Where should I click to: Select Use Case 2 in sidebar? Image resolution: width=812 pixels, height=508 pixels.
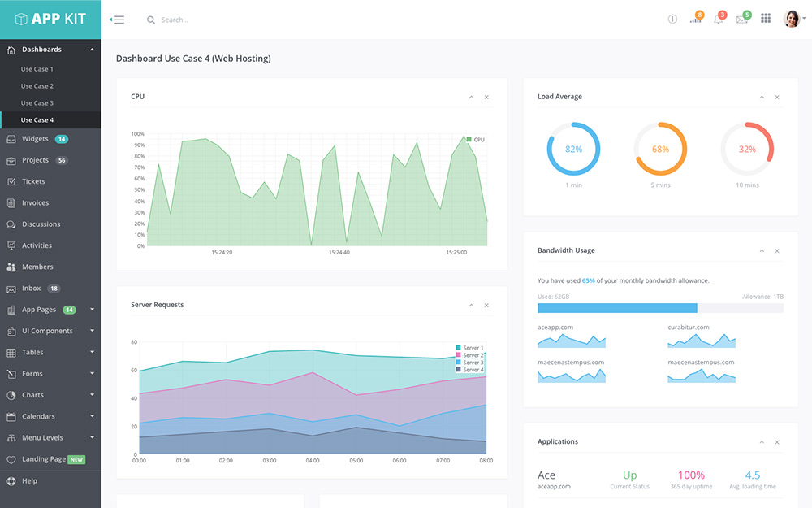pos(37,86)
